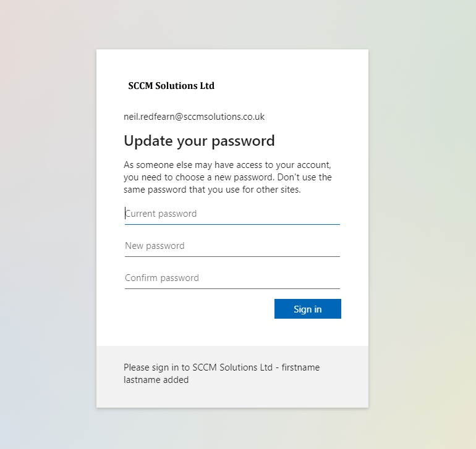Focus the New password field
The image size is (476, 449).
click(x=232, y=246)
